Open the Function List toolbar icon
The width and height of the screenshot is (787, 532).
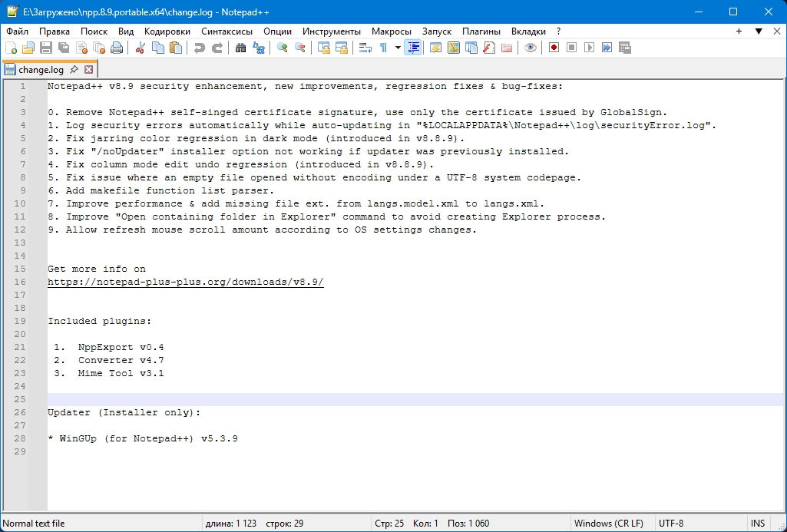(489, 48)
